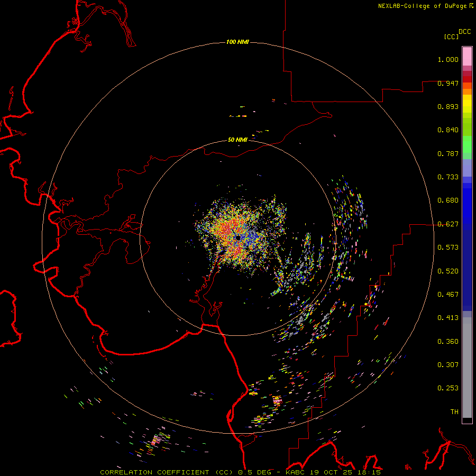The image size is (476, 476).
Task: Click the 1.000 value on color scale
Action: point(448,59)
